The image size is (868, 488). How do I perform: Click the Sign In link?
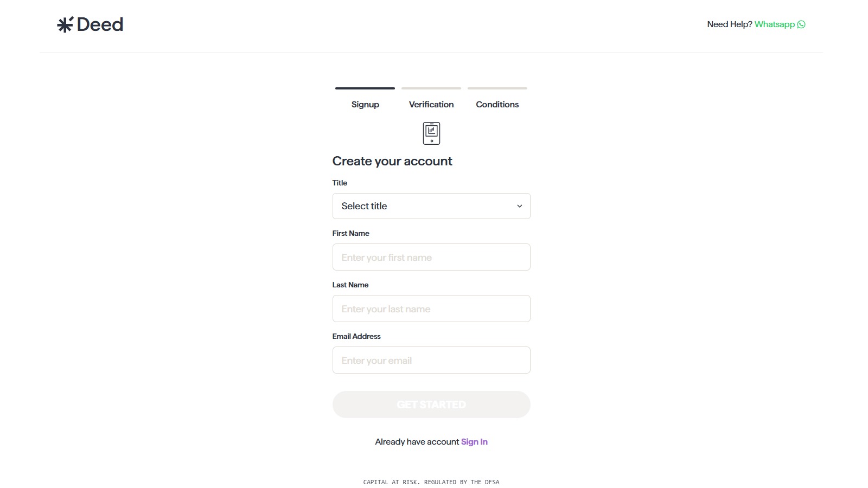click(474, 441)
